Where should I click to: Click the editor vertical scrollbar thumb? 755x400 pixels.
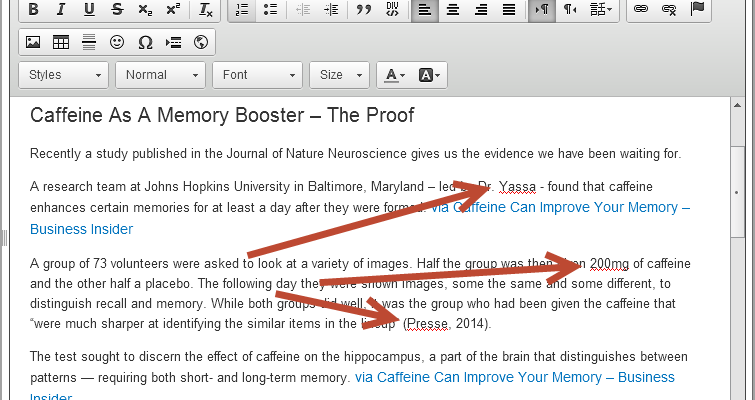(x=737, y=191)
